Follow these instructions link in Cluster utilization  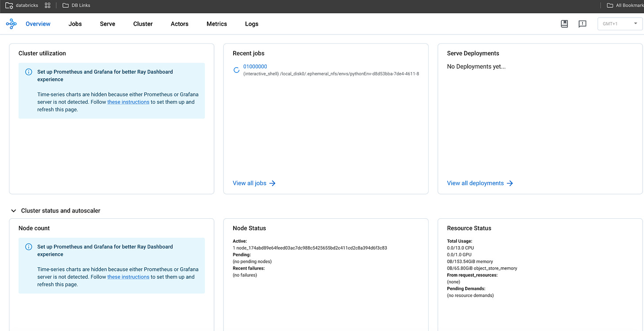pos(128,102)
